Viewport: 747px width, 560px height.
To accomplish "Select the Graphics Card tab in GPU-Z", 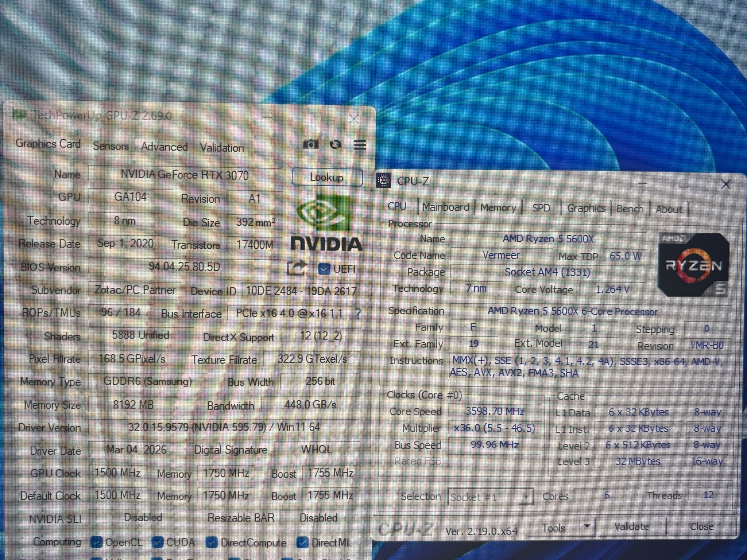I will (x=48, y=144).
